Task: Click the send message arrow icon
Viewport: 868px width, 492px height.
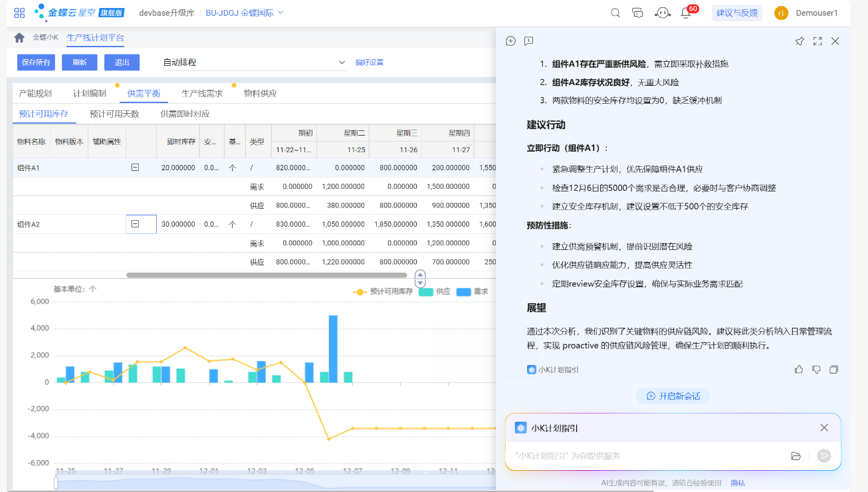Action: (x=824, y=455)
